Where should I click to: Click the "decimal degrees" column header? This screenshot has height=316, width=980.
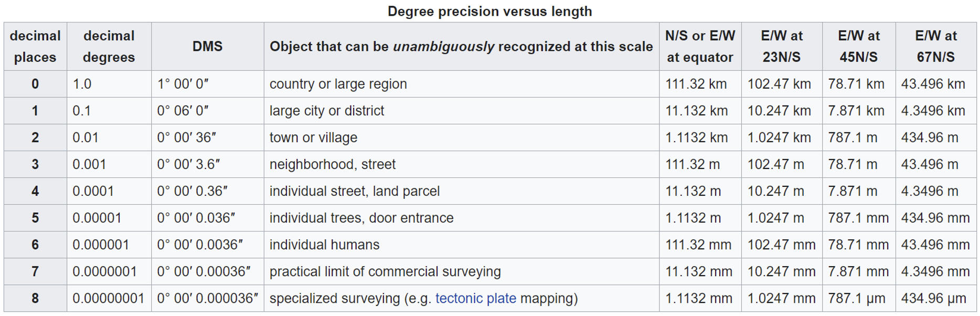pyautogui.click(x=109, y=46)
